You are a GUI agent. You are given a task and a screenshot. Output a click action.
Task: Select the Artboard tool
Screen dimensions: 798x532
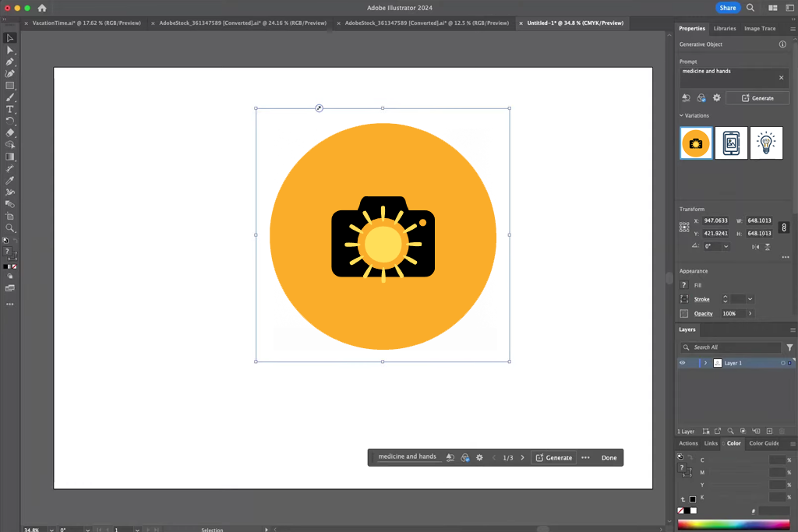[x=9, y=217]
